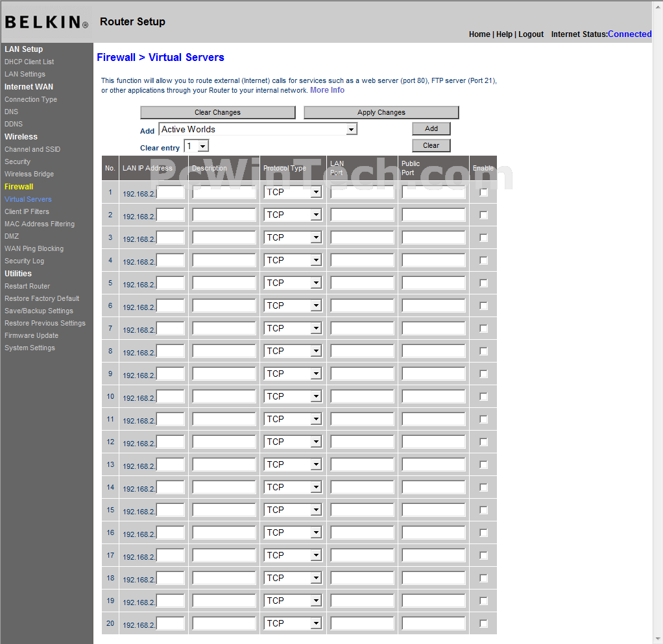The image size is (663, 644).
Task: Open System Settings in sidebar
Action: 30,348
